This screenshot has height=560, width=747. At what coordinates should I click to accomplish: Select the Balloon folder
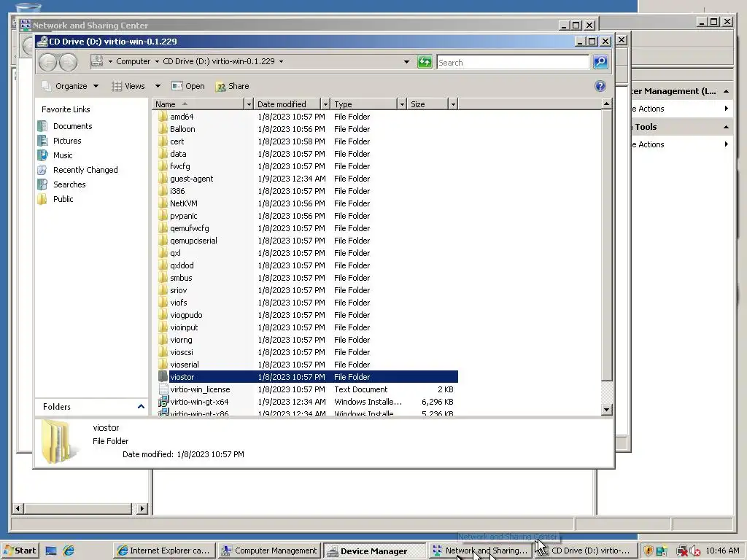click(182, 129)
